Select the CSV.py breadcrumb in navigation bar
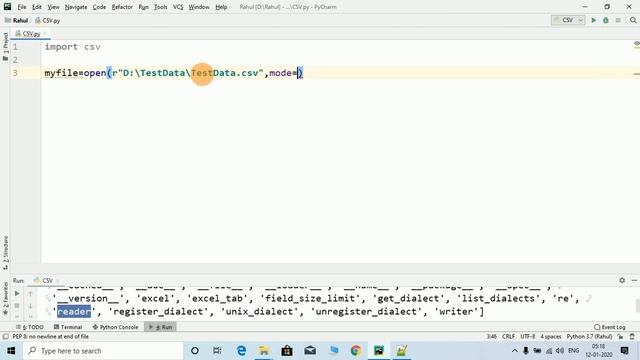The image size is (640, 360). 47,20
